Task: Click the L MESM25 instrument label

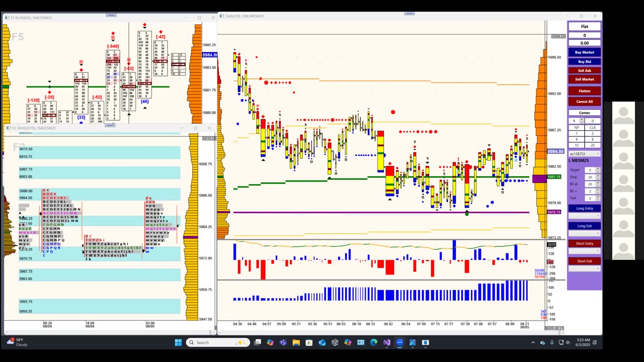Action: [579, 161]
